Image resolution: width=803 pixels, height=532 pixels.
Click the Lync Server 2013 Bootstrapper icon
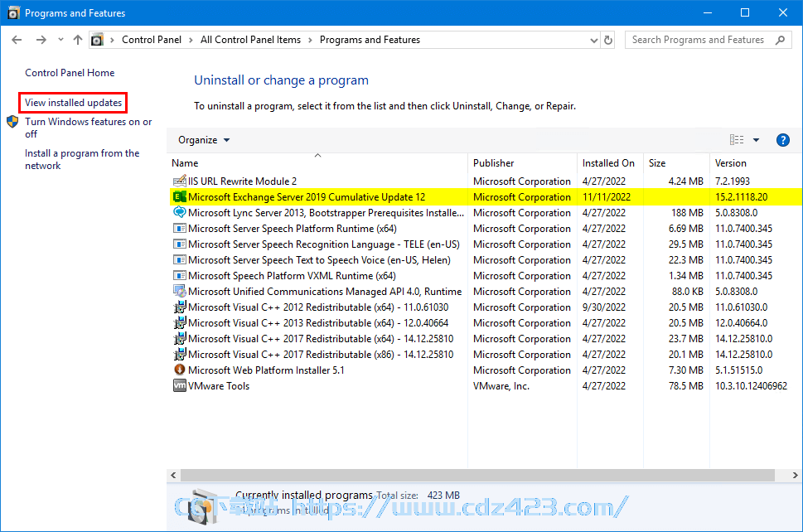tap(180, 212)
